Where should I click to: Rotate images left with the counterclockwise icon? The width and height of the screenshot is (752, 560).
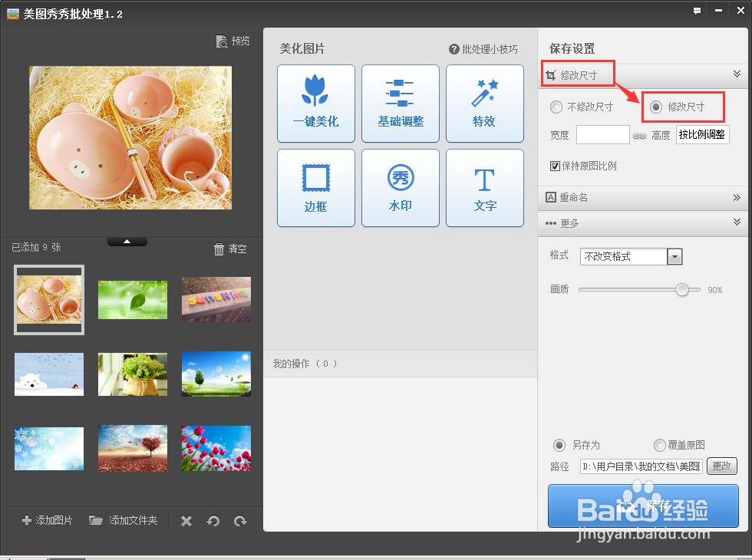coord(213,520)
